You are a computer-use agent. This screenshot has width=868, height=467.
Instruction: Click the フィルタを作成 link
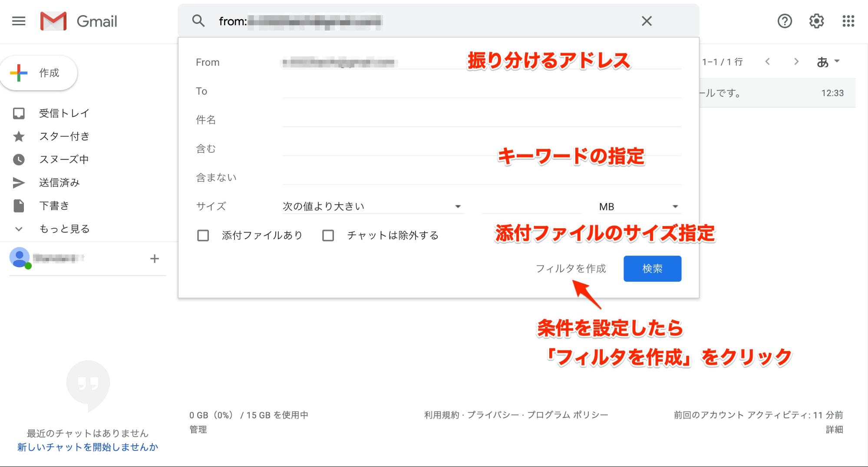(x=570, y=269)
